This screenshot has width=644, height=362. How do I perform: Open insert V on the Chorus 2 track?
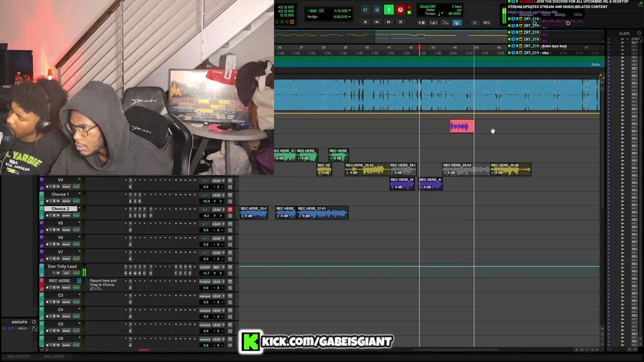tap(150, 216)
